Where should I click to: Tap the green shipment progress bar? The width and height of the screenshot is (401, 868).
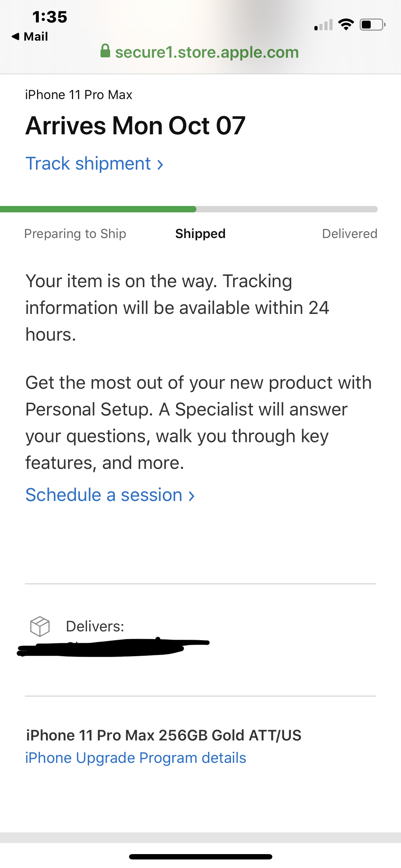pyautogui.click(x=98, y=209)
